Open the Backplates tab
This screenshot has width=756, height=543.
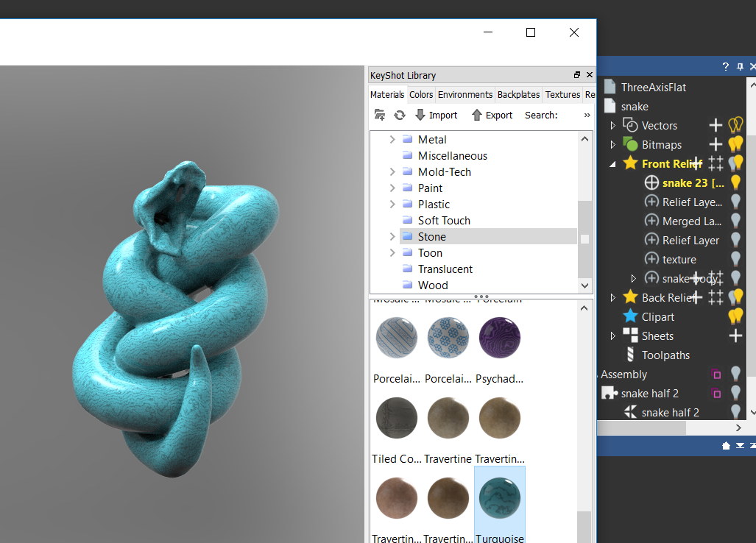(x=518, y=94)
